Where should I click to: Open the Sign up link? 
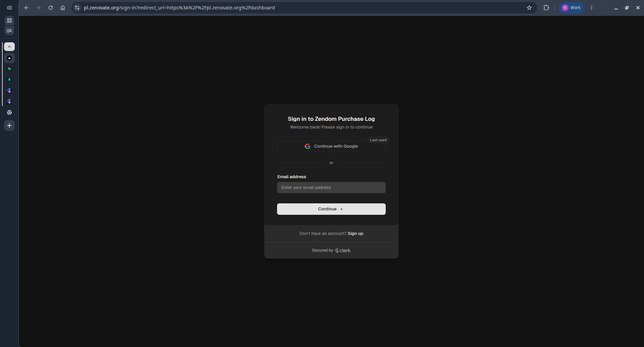coord(356,234)
